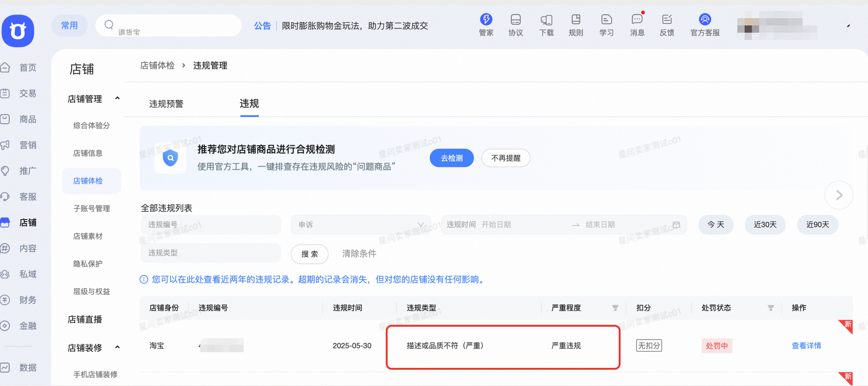
Task: Filter by 近90天 quick date
Action: coord(817,224)
